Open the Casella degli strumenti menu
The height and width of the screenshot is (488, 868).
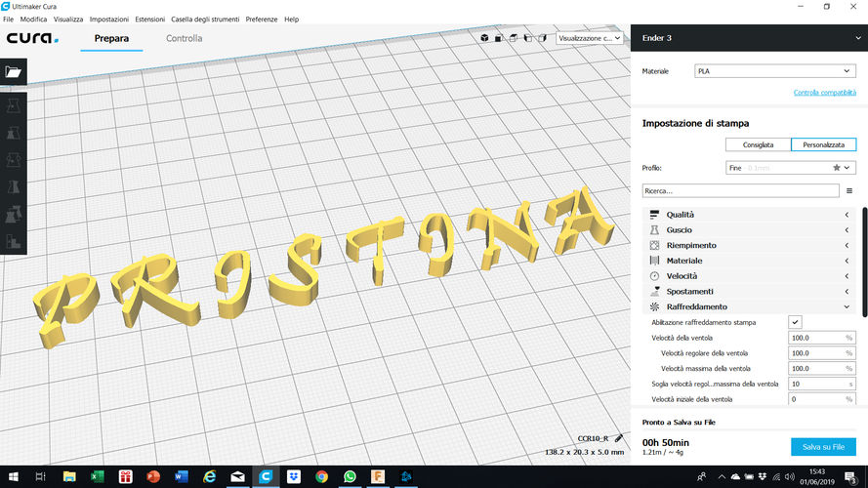[x=205, y=20]
